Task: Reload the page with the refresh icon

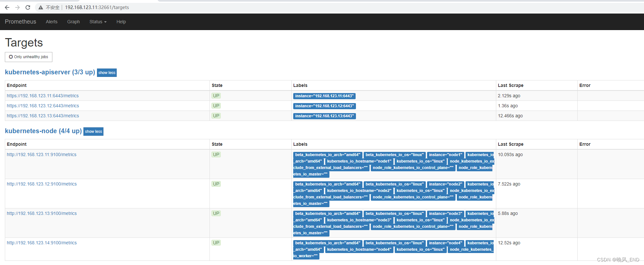Action: tap(28, 7)
